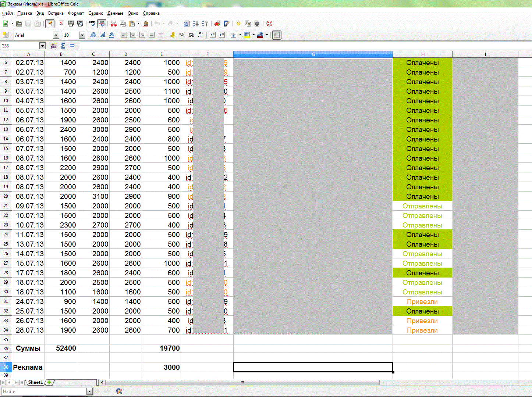Toggle AutoSpellcheck

pyautogui.click(x=102, y=24)
